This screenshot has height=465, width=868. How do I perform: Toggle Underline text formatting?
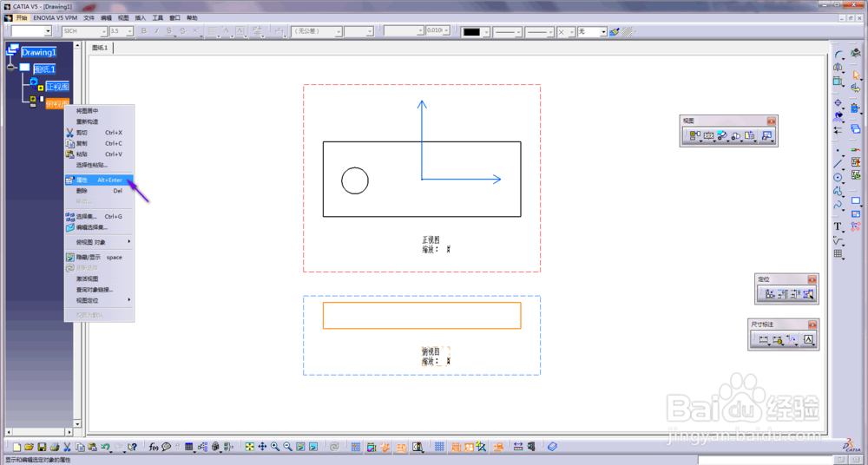pyautogui.click(x=169, y=31)
